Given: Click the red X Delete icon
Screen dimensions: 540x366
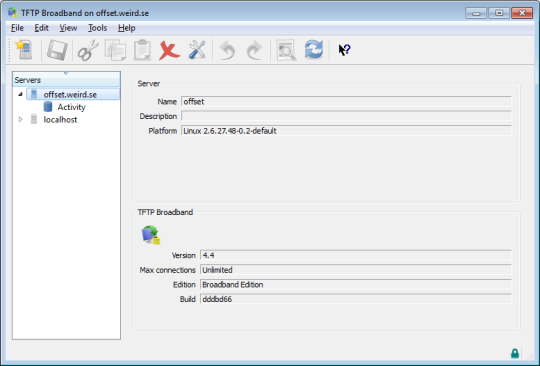Looking at the screenshot, I should click(169, 51).
